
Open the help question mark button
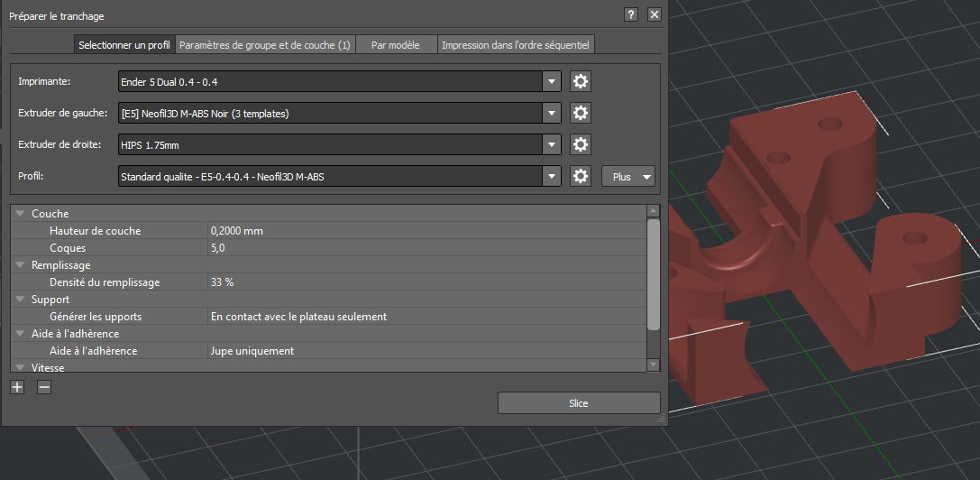[631, 15]
